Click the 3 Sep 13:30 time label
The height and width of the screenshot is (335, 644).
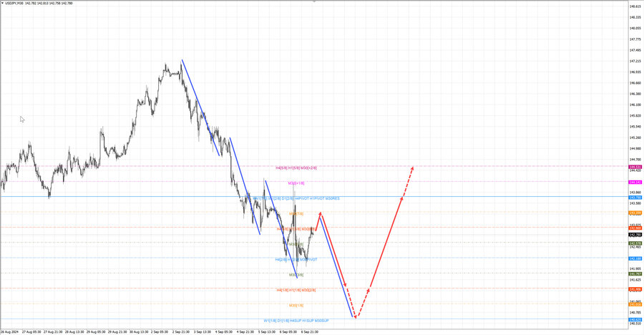click(203, 331)
